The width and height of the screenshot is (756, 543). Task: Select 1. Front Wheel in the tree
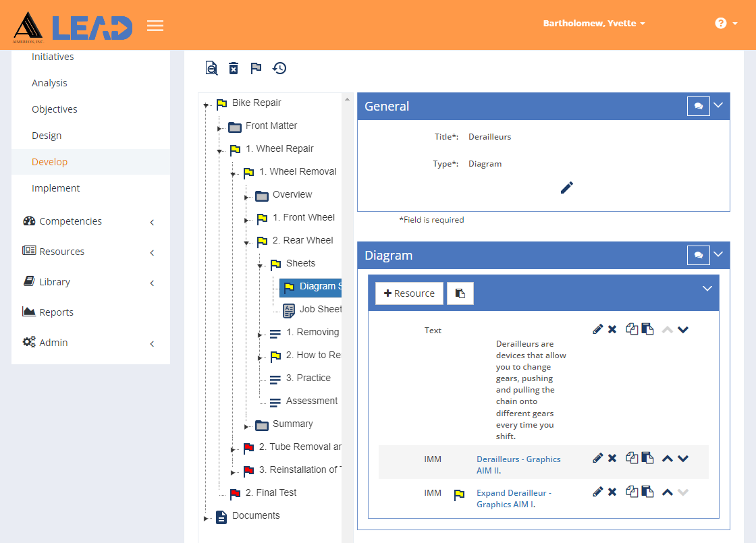coord(304,217)
